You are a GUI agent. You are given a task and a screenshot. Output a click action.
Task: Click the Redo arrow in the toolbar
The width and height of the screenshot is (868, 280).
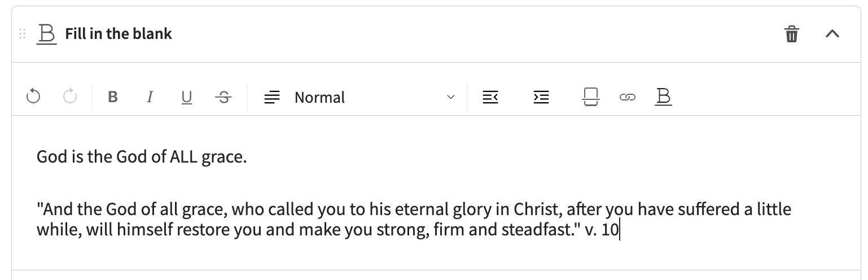pos(70,97)
